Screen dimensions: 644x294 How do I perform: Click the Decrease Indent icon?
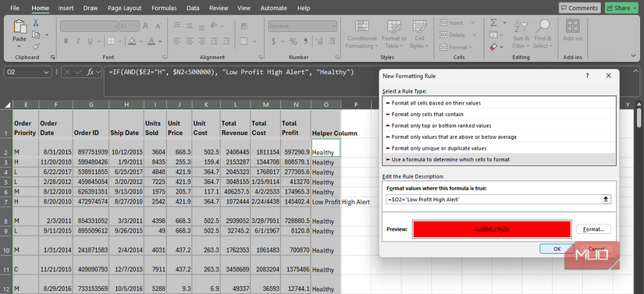214,41
